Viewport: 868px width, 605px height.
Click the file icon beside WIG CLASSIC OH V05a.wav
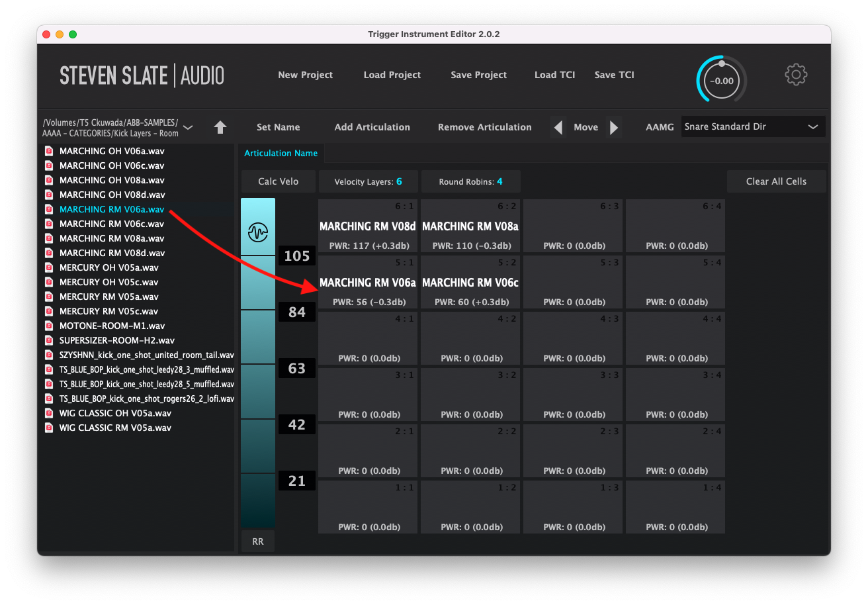coord(48,413)
